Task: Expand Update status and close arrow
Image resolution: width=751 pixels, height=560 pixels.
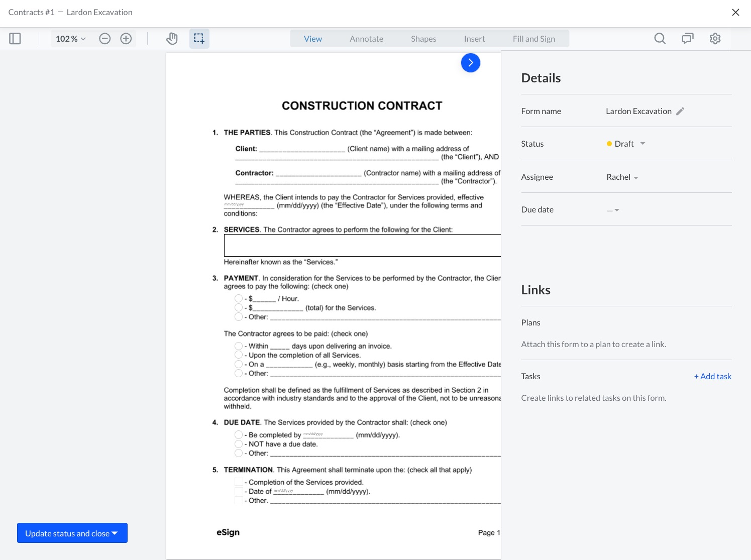Action: click(x=115, y=533)
